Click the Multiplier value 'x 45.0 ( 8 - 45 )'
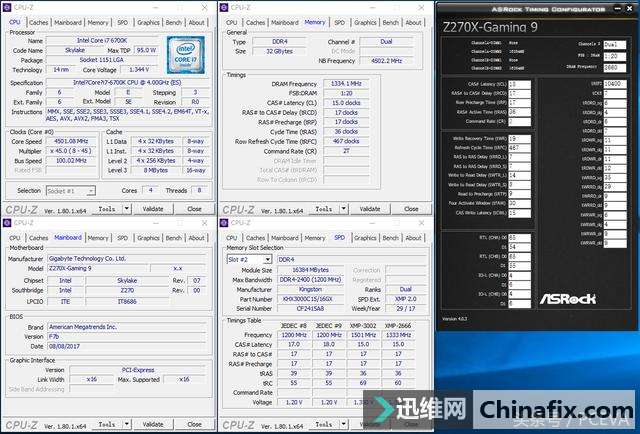The width and height of the screenshot is (640, 434). tap(71, 151)
